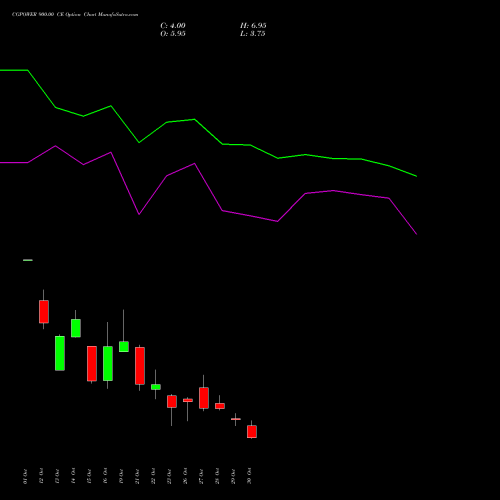The image size is (500, 500).
Task: Select the open value "O: 5.95"
Action: pyautogui.click(x=173, y=34)
